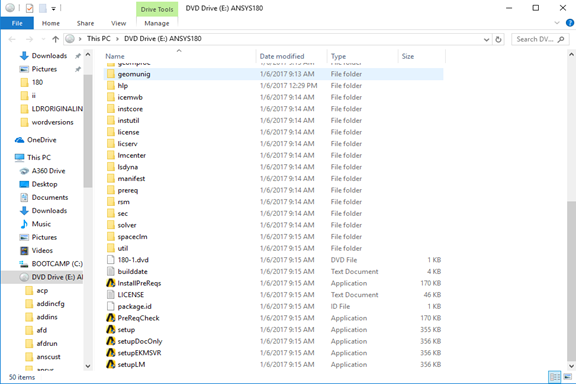Switch to the Home ribbon tab
Image resolution: width=576 pixels, height=384 pixels.
coord(51,23)
